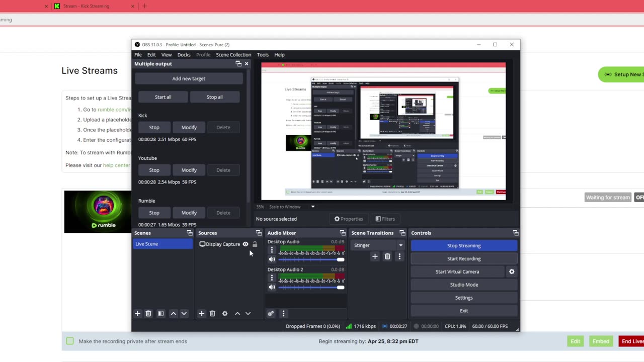Add a new scene with the Scenes plus icon
This screenshot has width=644, height=362.
[x=137, y=313]
